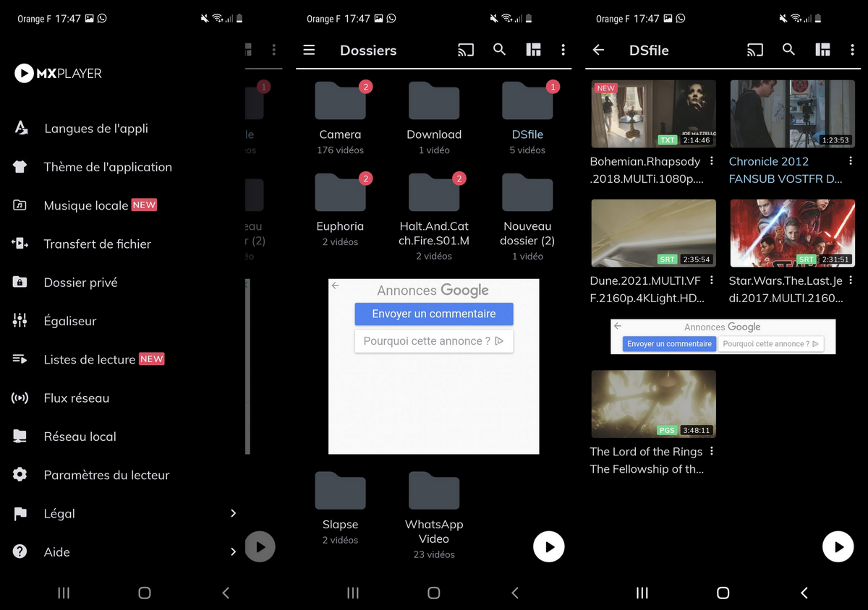Open Réseau local entry
Viewport: 868px width, 610px height.
[80, 437]
